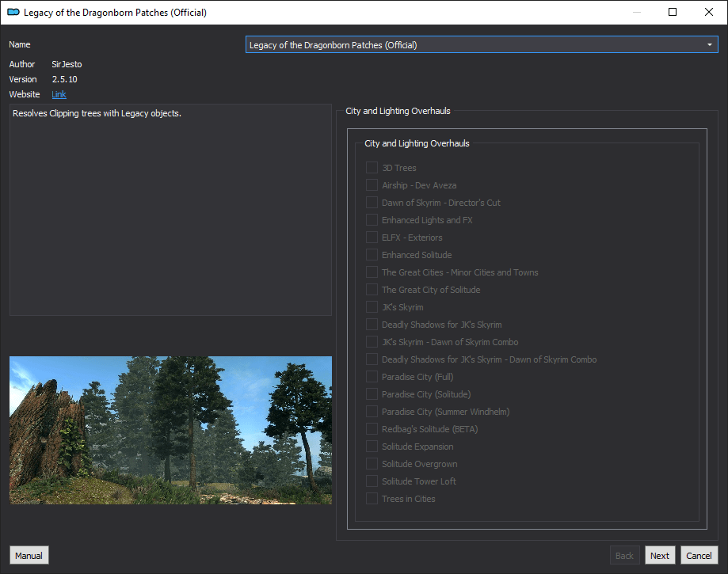Open the Name dropdown list

482,44
